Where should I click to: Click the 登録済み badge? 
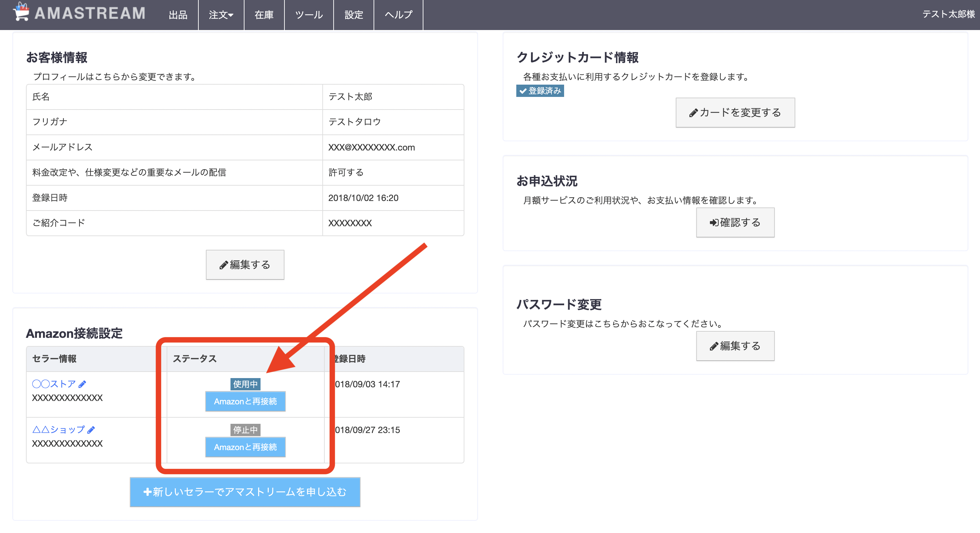(540, 91)
